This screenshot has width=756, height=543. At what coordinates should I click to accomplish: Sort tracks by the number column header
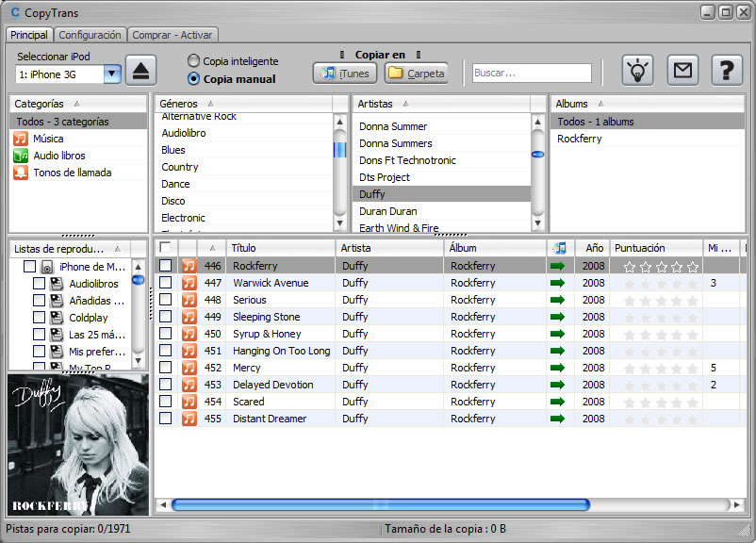[212, 248]
